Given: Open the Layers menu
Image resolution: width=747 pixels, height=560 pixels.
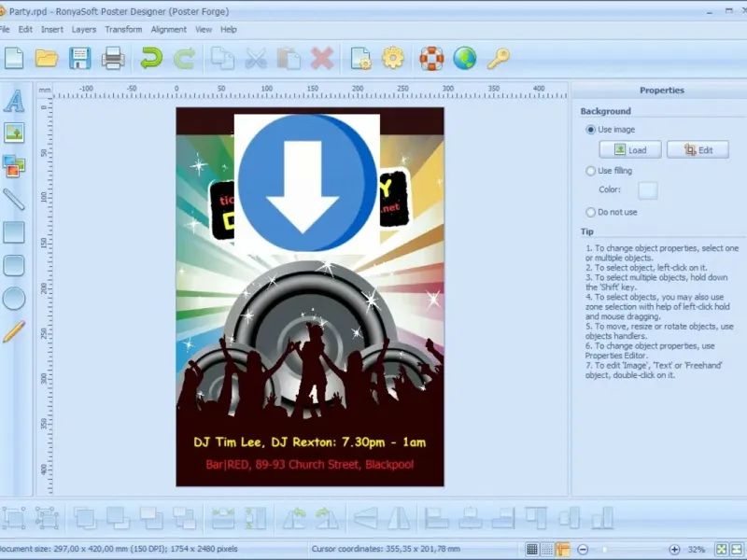Looking at the screenshot, I should (84, 29).
